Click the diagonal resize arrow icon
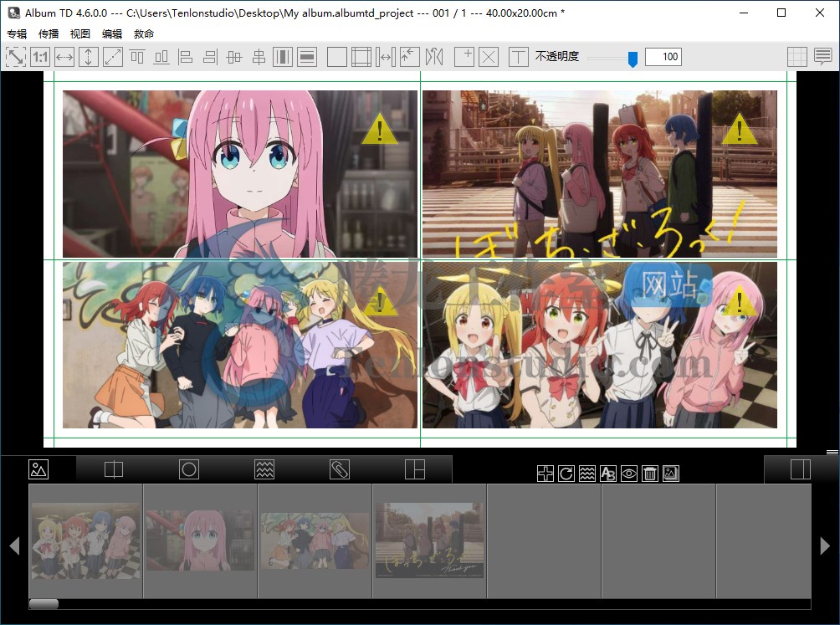The image size is (840, 625). [112, 57]
